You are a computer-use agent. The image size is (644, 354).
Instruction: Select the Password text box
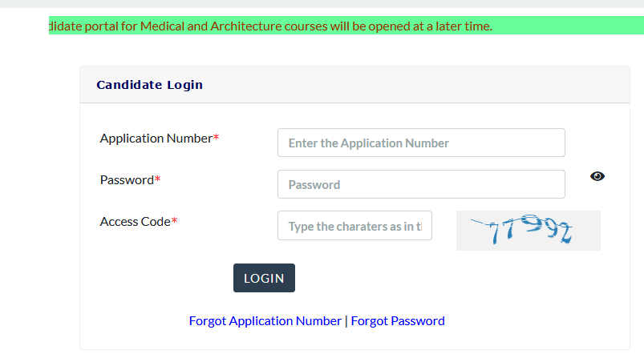(421, 184)
